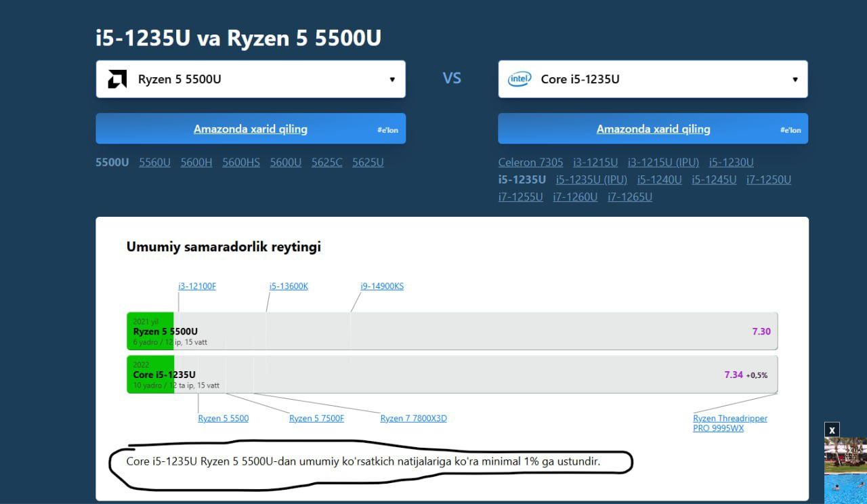Open the i7-1265U link
Viewport: 867px width, 504px height.
630,197
